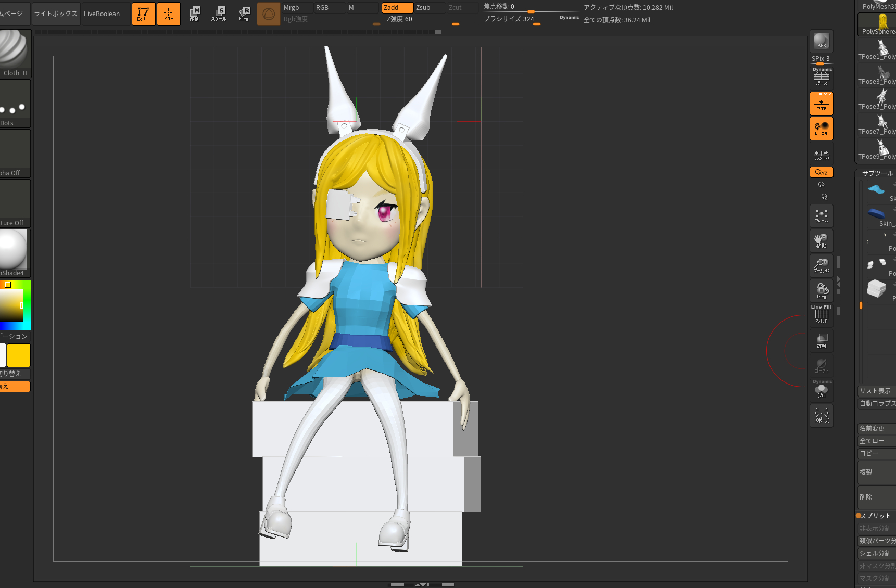Image resolution: width=896 pixels, height=588 pixels.
Task: Open the Dots stroke selector
Action: pos(15,104)
